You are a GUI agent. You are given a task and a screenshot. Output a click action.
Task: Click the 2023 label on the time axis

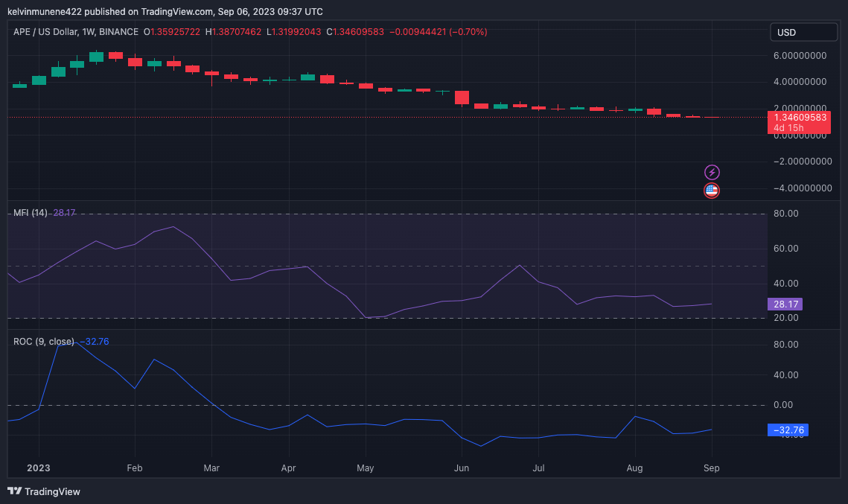pos(39,468)
